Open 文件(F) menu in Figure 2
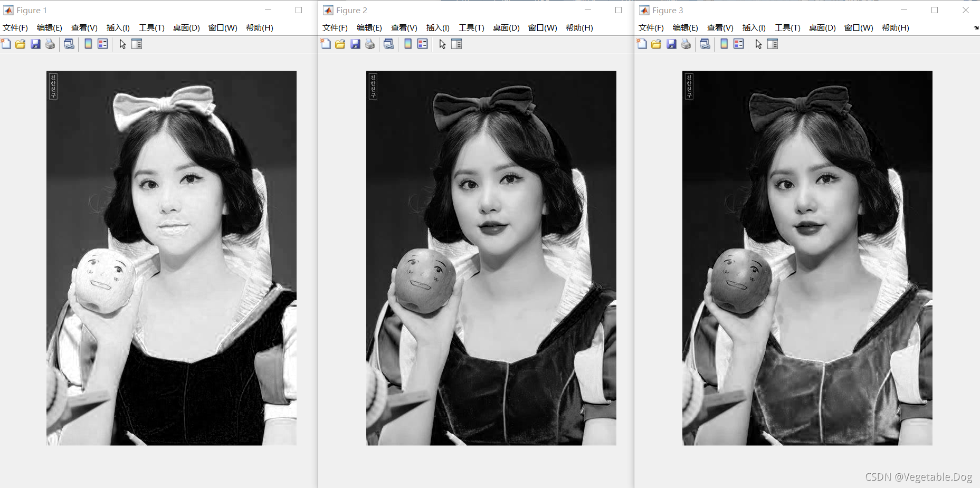 pyautogui.click(x=335, y=27)
